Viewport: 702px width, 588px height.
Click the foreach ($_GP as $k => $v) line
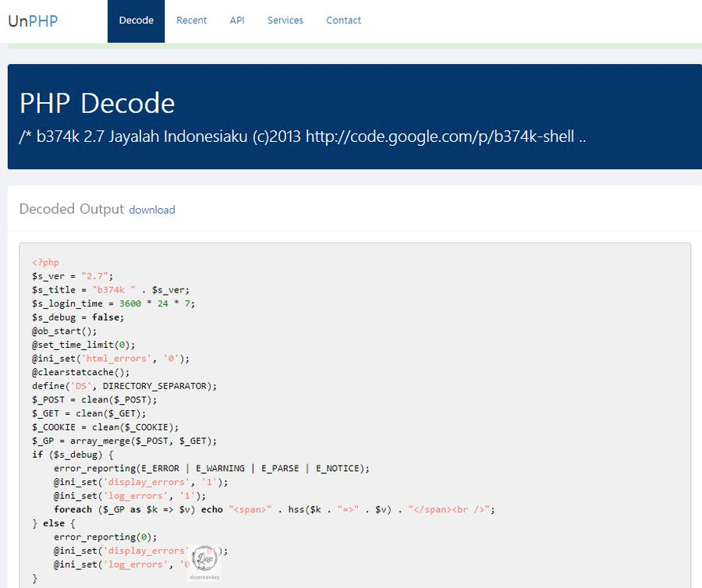(x=275, y=510)
